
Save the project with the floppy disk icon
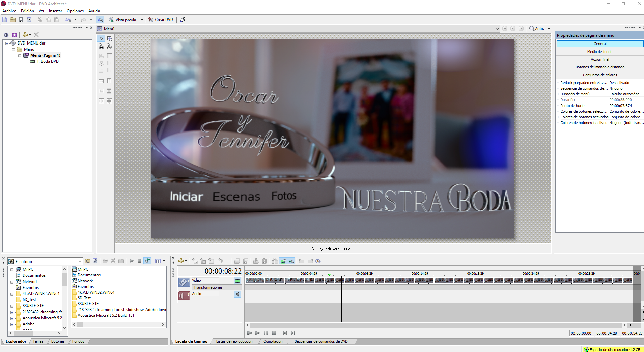pyautogui.click(x=21, y=20)
